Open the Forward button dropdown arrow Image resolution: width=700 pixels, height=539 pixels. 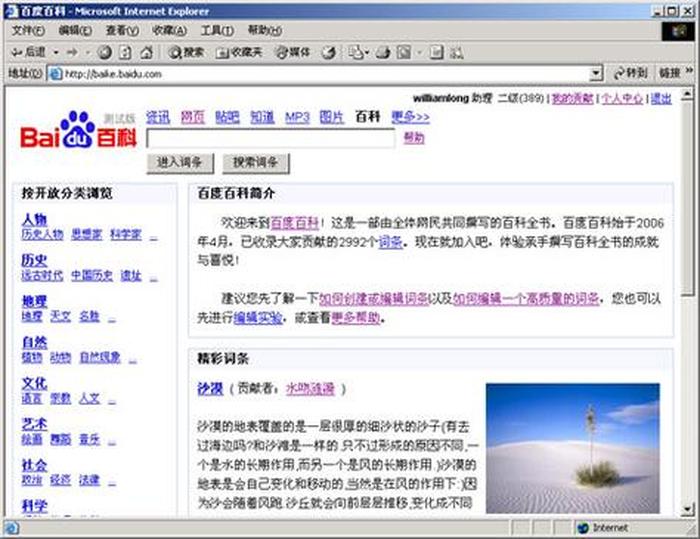click(88, 53)
